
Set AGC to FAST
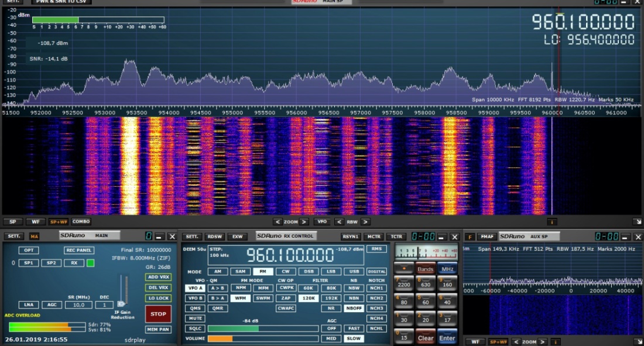click(354, 329)
